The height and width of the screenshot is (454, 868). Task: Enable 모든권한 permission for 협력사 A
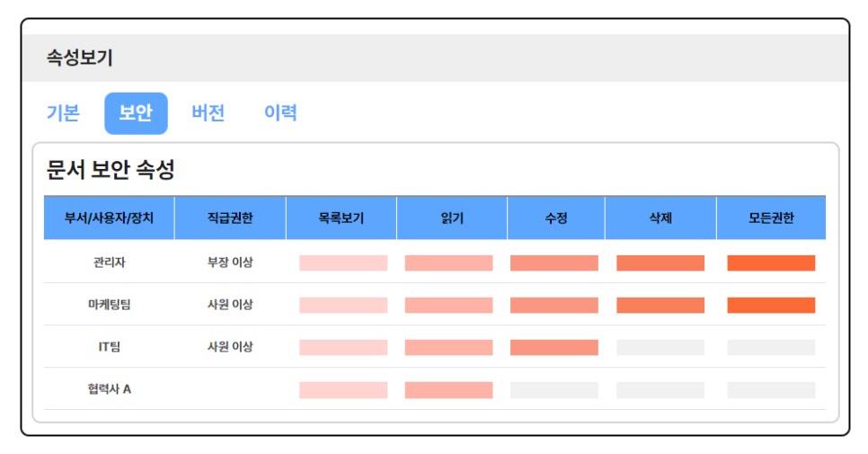(771, 390)
